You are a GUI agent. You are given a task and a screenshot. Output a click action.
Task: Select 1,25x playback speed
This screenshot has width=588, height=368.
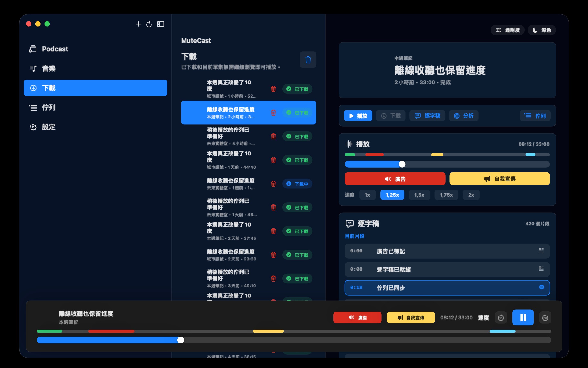tap(392, 195)
